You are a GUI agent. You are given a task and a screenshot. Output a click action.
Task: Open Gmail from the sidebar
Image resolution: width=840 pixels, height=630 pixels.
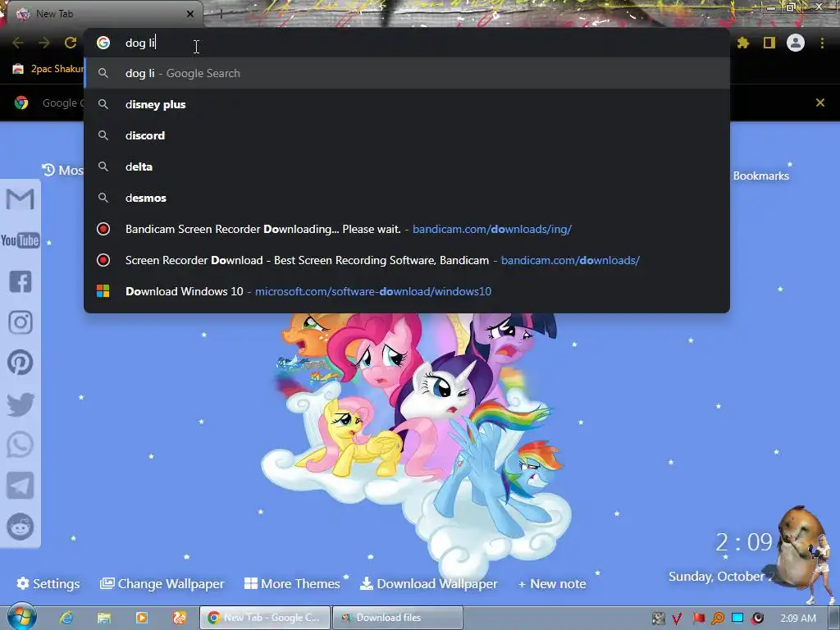21,199
